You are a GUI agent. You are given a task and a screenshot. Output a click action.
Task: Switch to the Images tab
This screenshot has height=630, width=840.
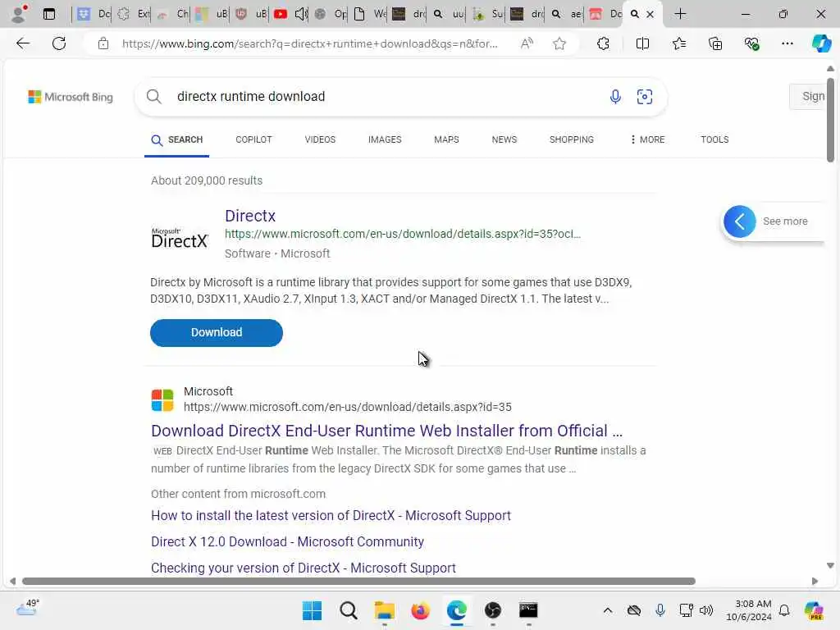click(385, 139)
